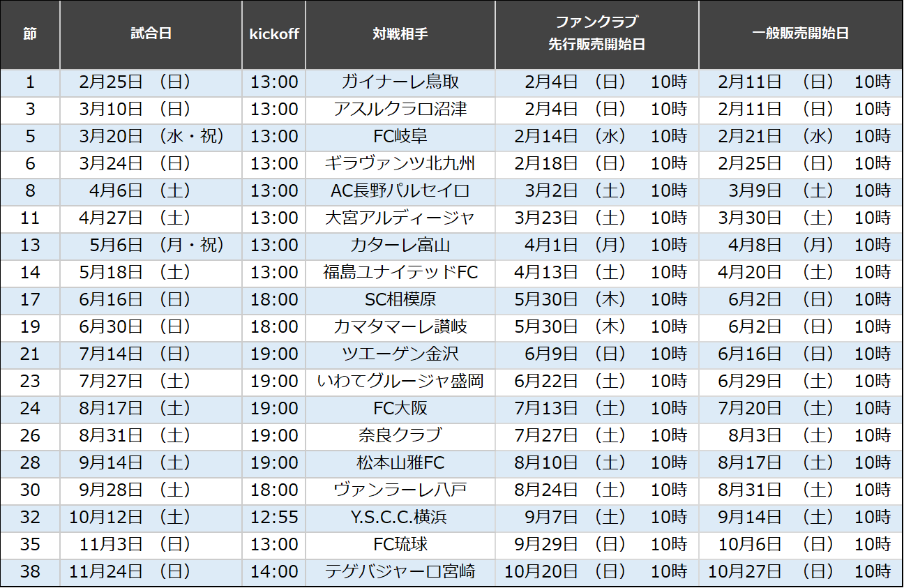Select opponent AC長野パルセイロ
Image resolution: width=904 pixels, height=588 pixels.
tap(400, 191)
